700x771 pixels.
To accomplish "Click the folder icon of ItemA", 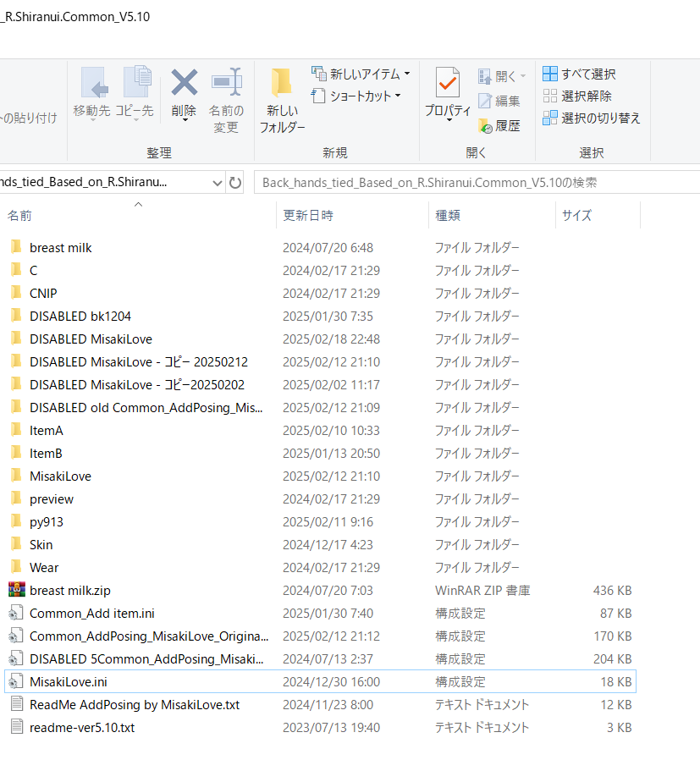I will pos(16,430).
